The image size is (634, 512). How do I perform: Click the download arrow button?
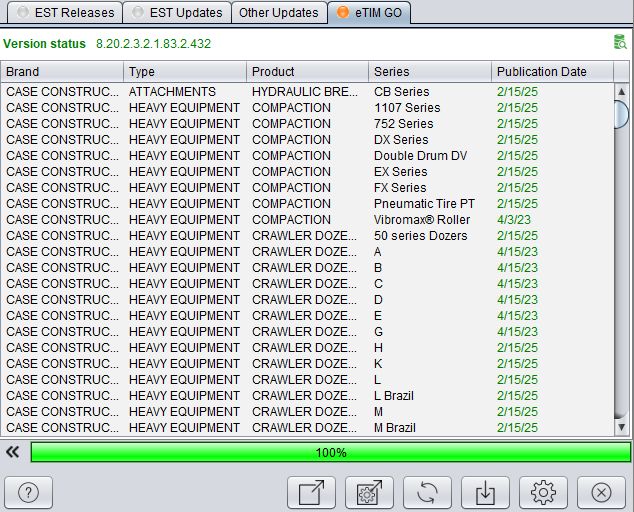click(x=485, y=493)
